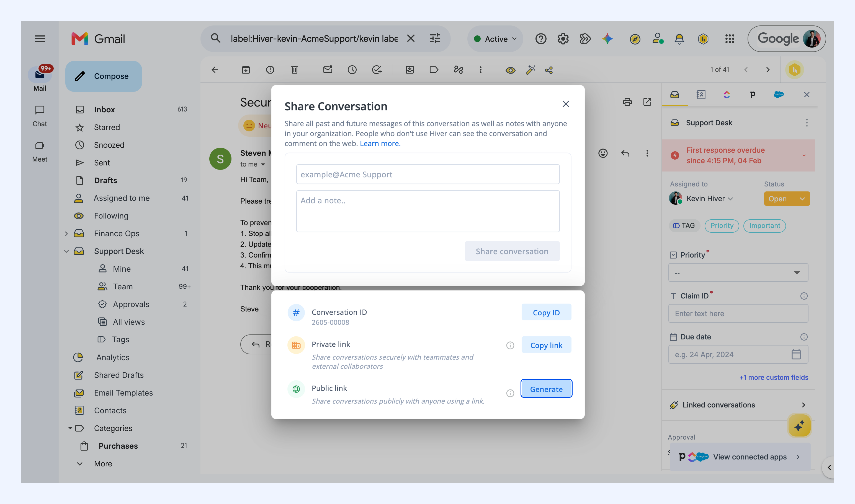This screenshot has height=504, width=855.
Task: Expand the Finance Ops shared mailbox
Action: pos(66,234)
